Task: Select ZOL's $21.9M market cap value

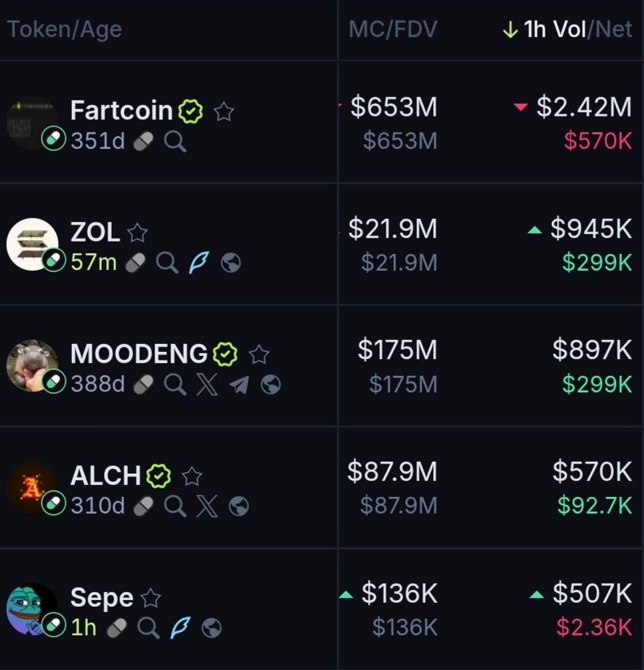Action: coord(393,230)
